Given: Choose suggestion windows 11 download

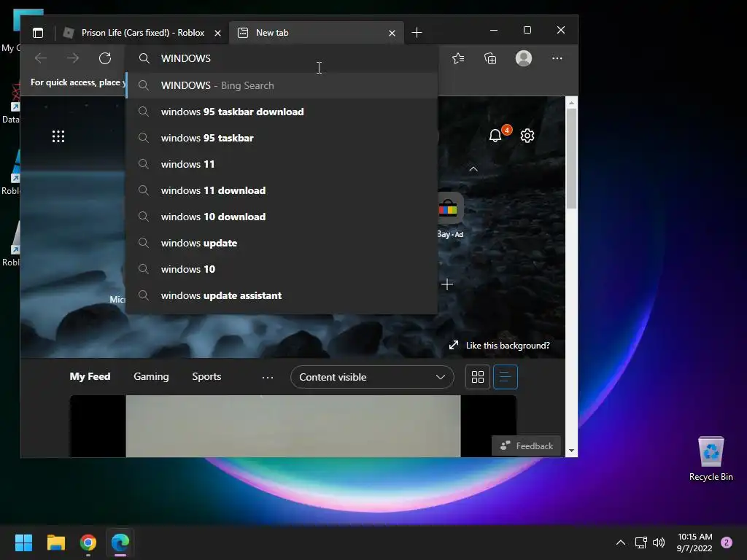Looking at the screenshot, I should click(282, 190).
